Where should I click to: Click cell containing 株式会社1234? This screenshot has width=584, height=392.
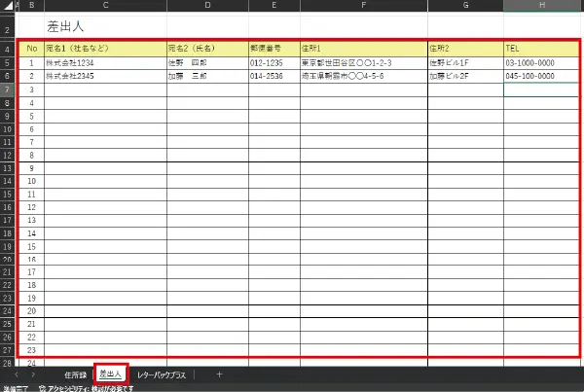point(104,62)
